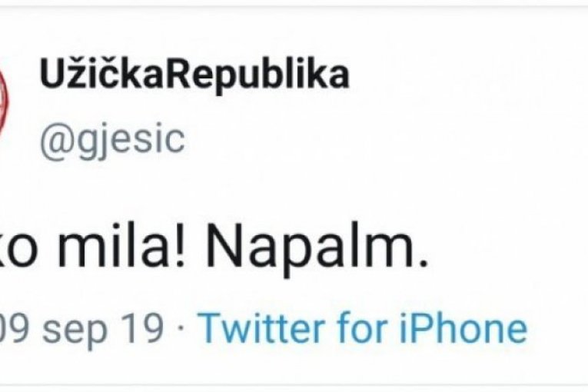Click the UžičkaRepublika display name
The height and width of the screenshot is (392, 588).
194,75
